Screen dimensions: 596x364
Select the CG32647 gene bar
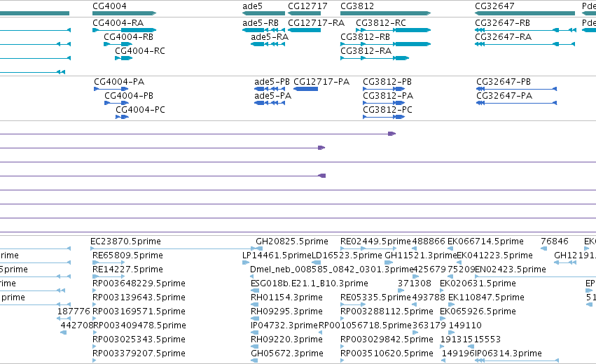pos(525,13)
